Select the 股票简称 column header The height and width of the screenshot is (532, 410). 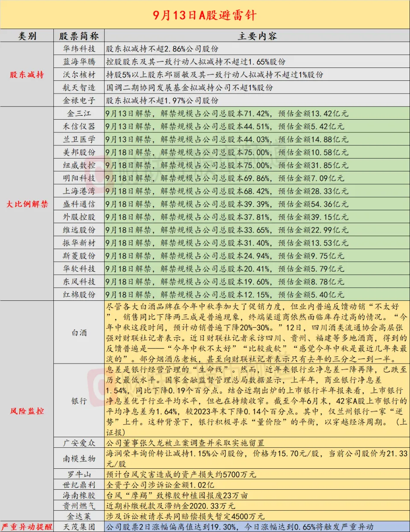[79, 36]
